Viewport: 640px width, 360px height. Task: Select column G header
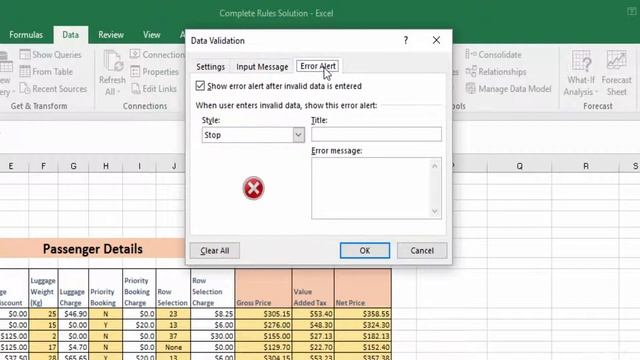[x=73, y=166]
